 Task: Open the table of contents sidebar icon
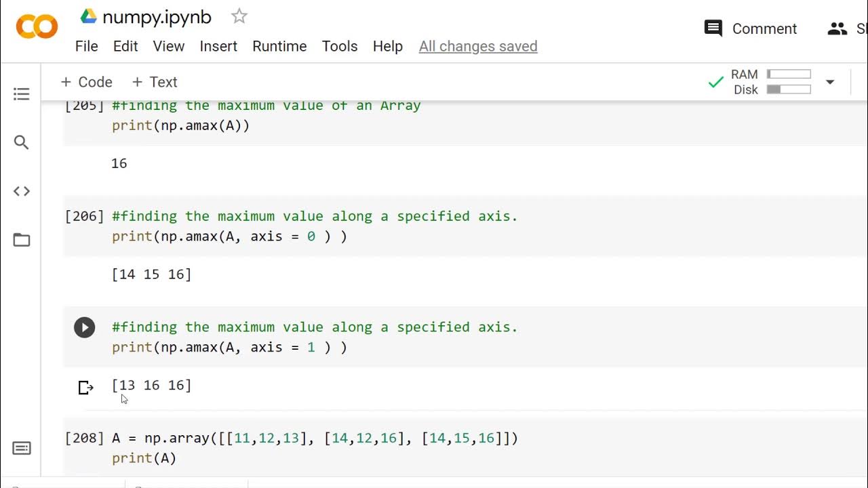22,94
